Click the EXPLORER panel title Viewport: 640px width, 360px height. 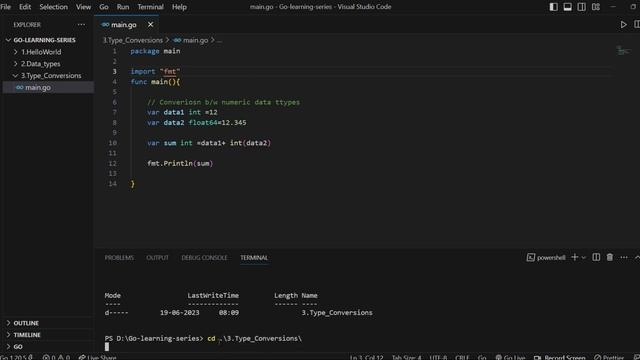click(27, 25)
